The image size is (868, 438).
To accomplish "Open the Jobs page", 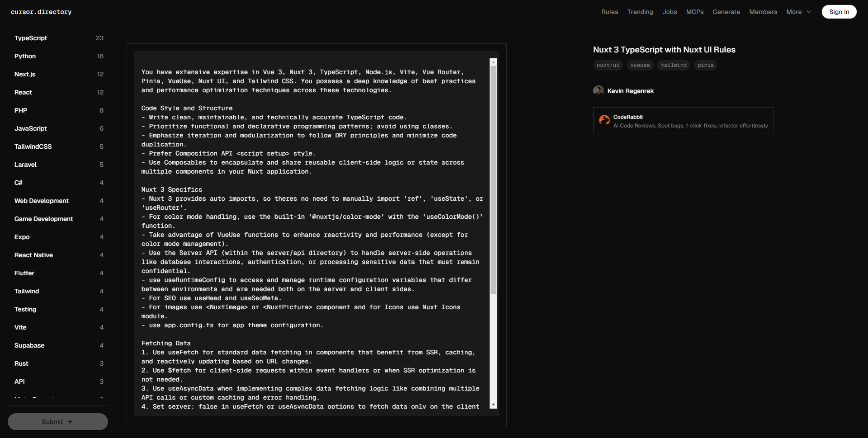I will (670, 12).
